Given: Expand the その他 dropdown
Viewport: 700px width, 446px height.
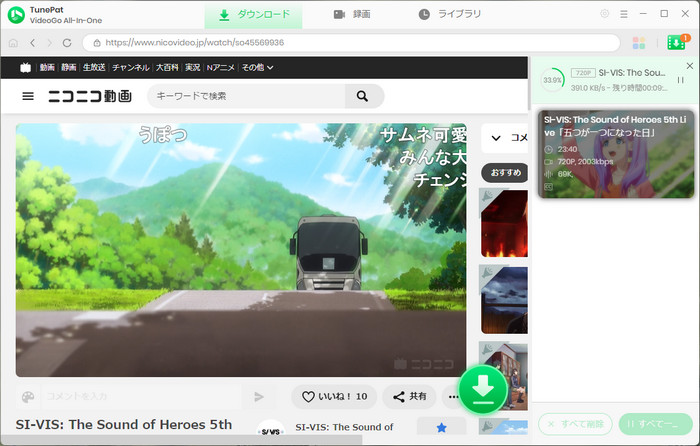Looking at the screenshot, I should tap(257, 67).
